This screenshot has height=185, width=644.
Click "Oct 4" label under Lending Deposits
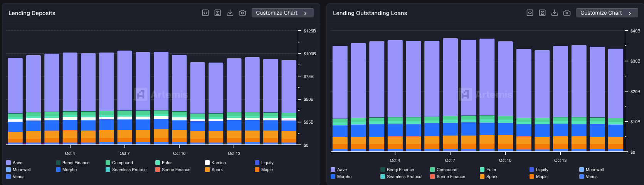(x=70, y=153)
